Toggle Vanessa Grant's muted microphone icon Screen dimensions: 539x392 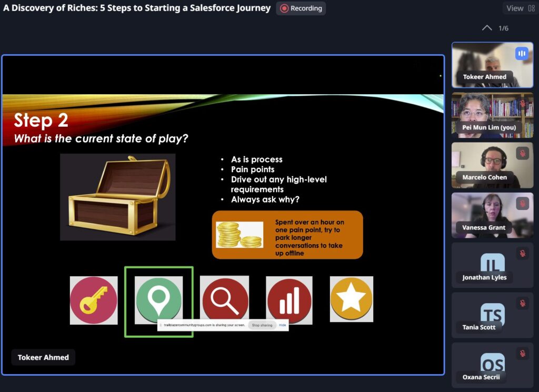point(522,203)
